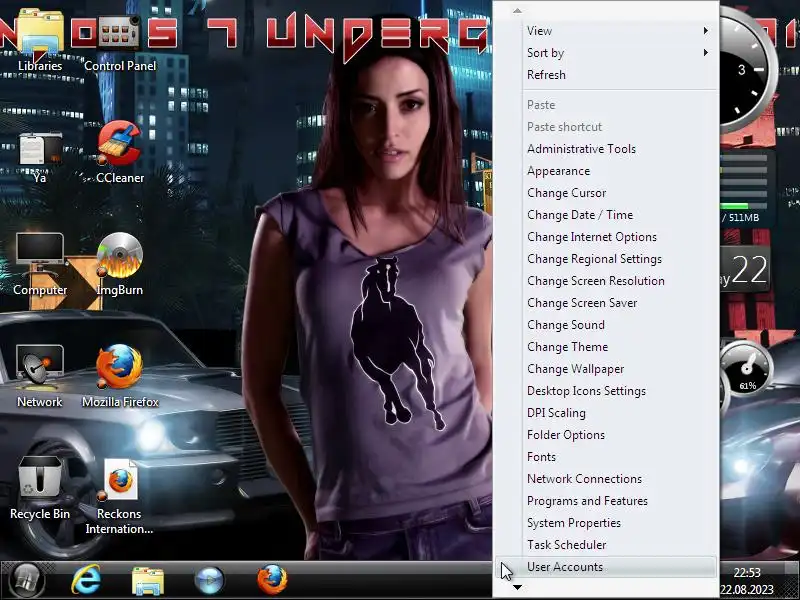800x600 pixels.
Task: Launch Windows Media Player from taskbar
Action: pos(209,580)
